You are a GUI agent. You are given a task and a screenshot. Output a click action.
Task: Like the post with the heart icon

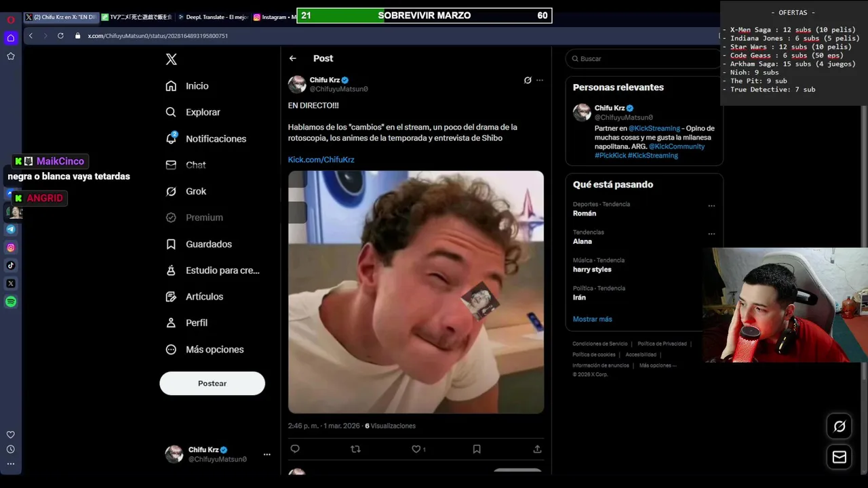(x=416, y=449)
